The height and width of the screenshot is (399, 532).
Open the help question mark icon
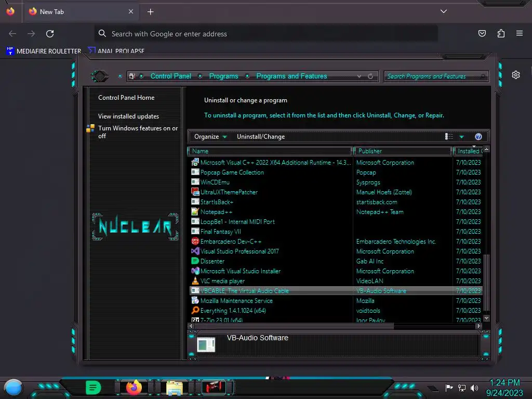tap(478, 137)
